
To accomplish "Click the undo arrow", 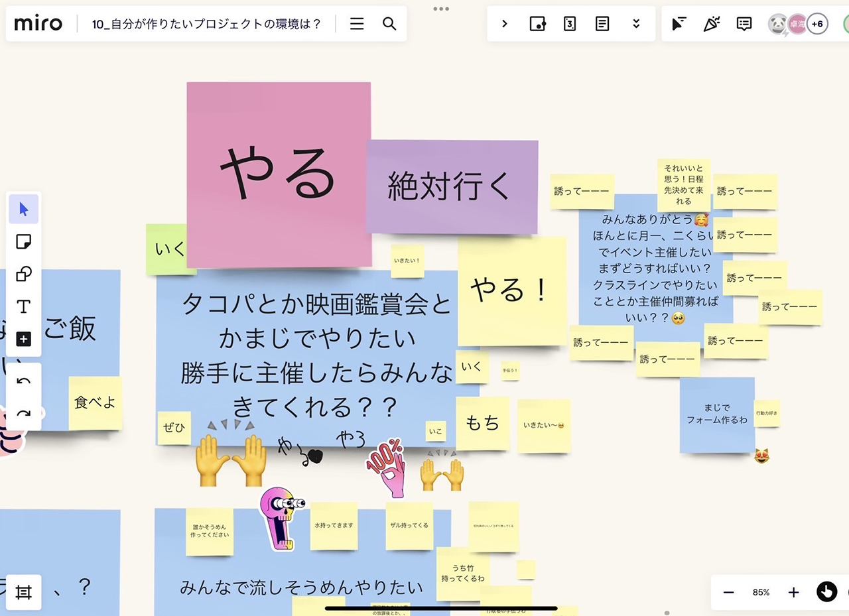I will (x=24, y=381).
